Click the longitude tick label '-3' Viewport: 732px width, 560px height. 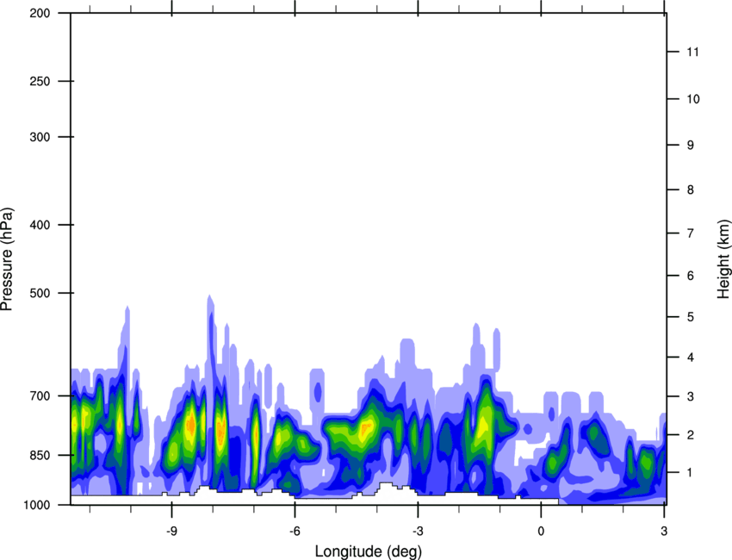click(x=418, y=531)
